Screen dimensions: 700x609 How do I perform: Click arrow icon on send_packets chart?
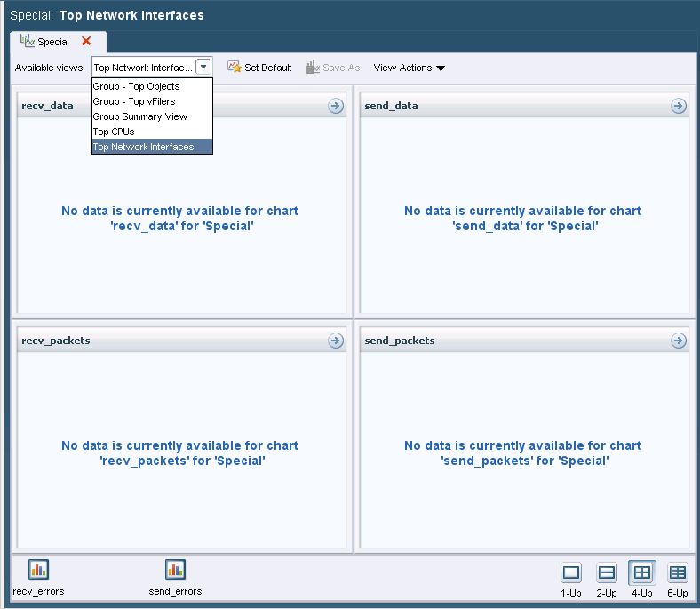(x=679, y=341)
